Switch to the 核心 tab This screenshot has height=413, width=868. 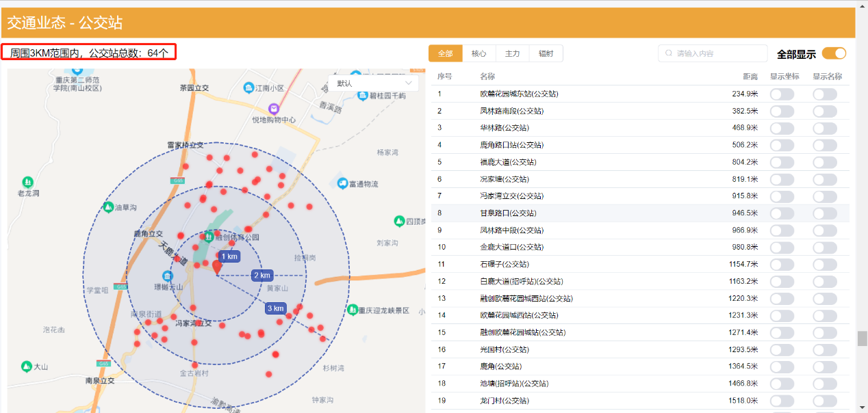479,53
